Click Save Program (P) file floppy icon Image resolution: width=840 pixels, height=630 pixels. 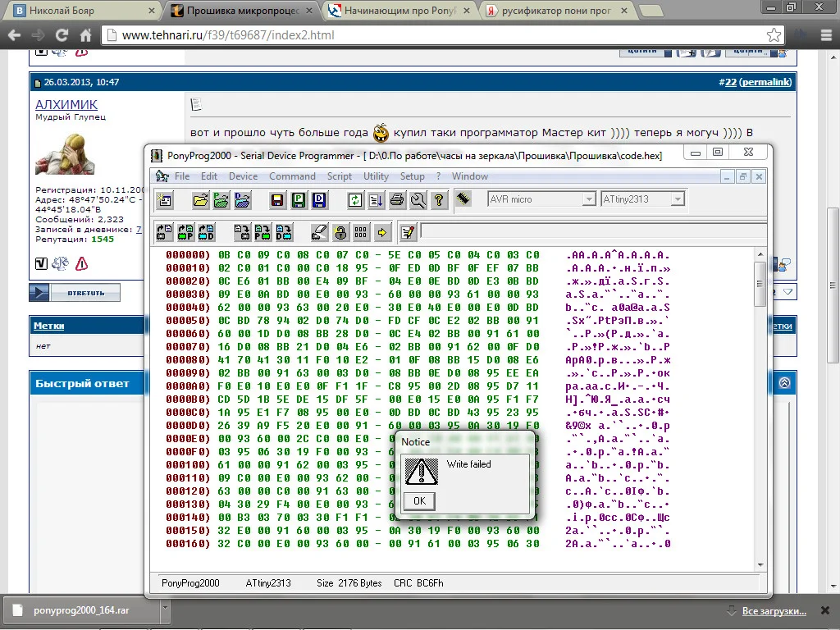[299, 200]
